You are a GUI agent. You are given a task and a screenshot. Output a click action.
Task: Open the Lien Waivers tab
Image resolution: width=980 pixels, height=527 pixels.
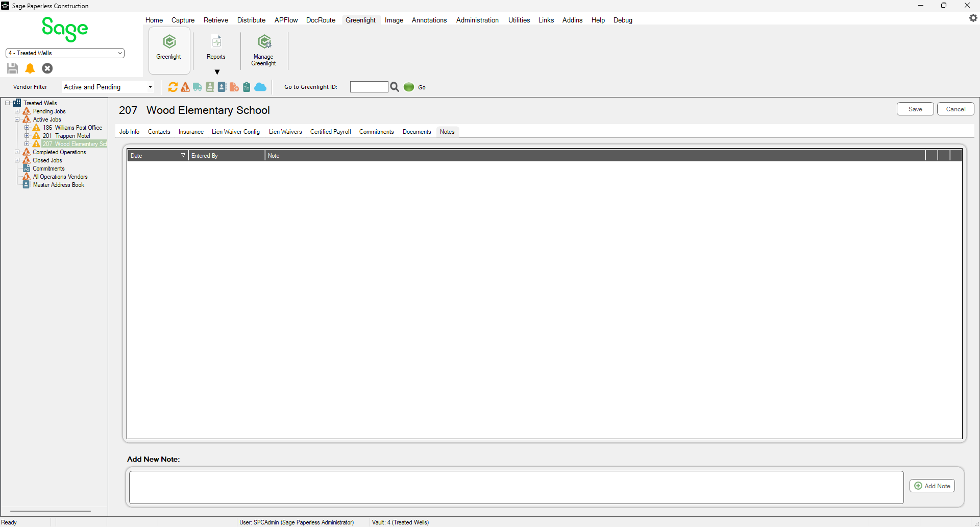(285, 132)
